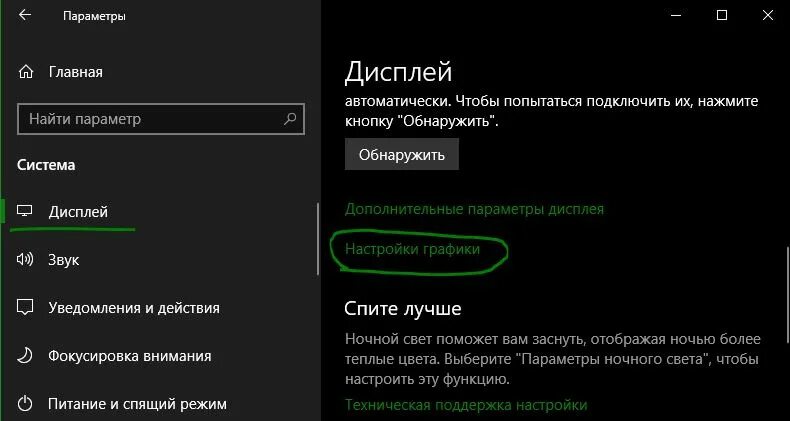Open Техническая поддержка настройки link
The image size is (790, 421).
466,405
